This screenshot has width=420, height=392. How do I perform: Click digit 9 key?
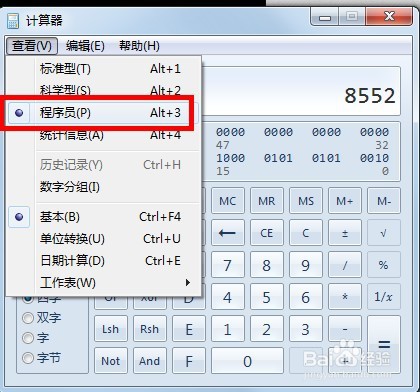[306, 265]
